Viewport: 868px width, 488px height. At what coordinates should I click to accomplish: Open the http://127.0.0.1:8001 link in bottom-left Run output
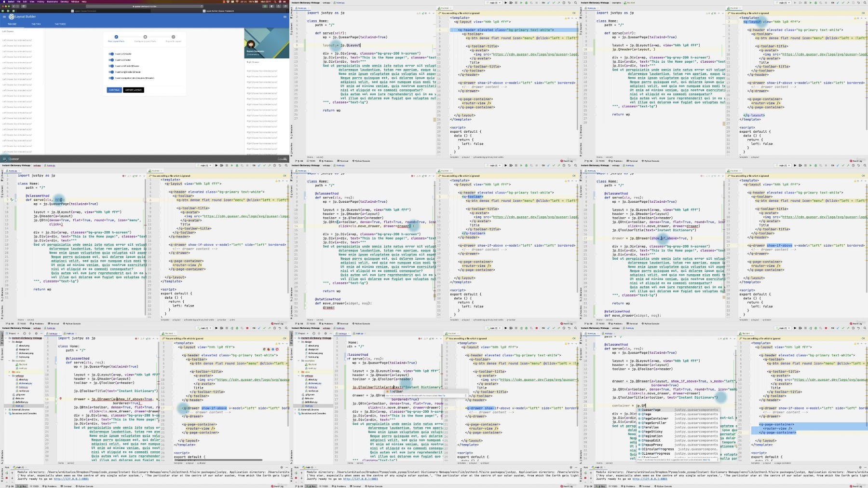(71, 479)
